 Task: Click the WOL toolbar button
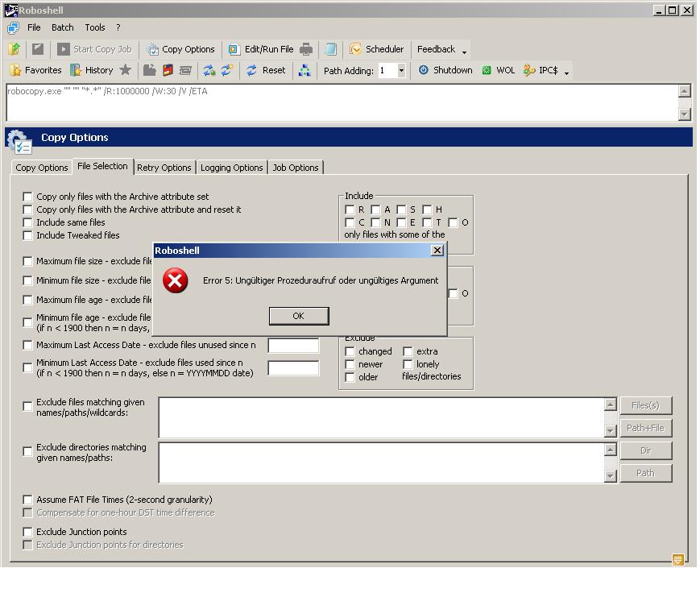[499, 70]
